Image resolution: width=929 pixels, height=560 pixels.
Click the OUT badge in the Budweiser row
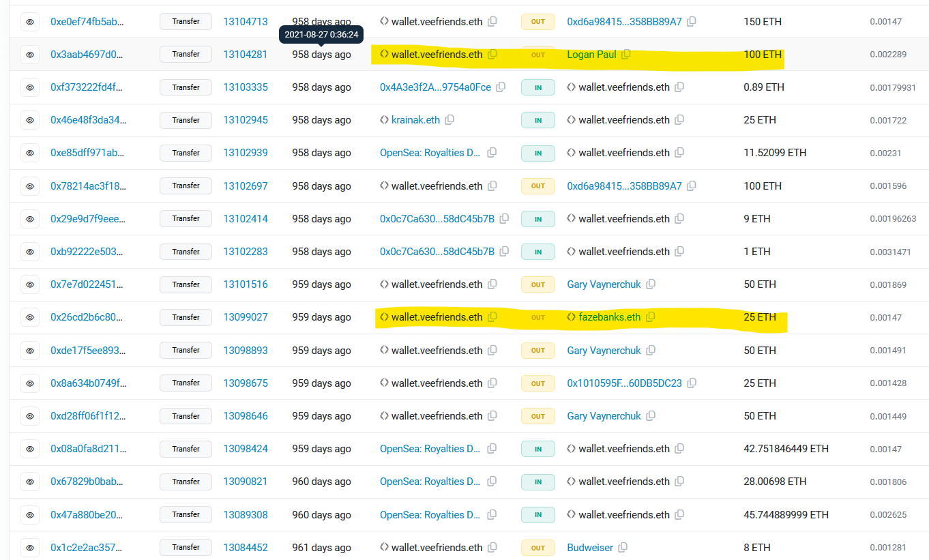[538, 548]
